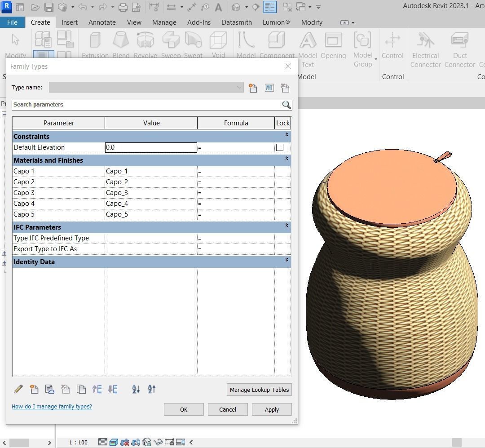
Task: Click the Undo arrow icon
Action: [83, 7]
